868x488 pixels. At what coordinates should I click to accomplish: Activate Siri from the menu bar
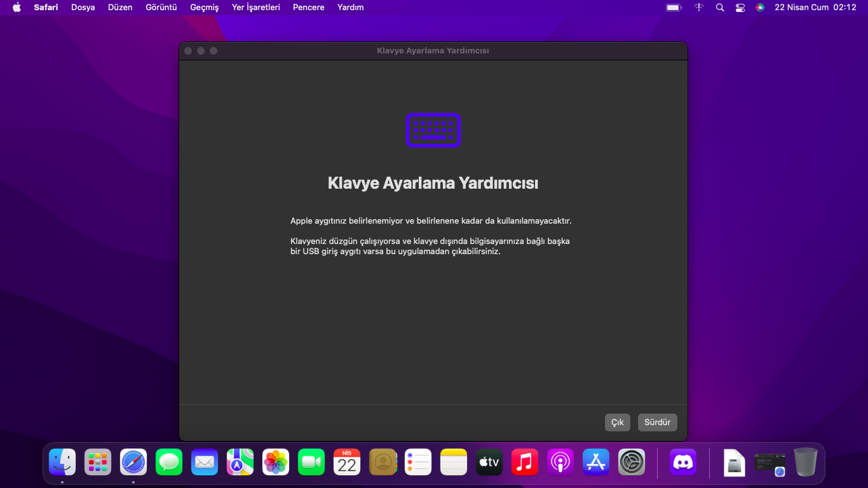[760, 8]
